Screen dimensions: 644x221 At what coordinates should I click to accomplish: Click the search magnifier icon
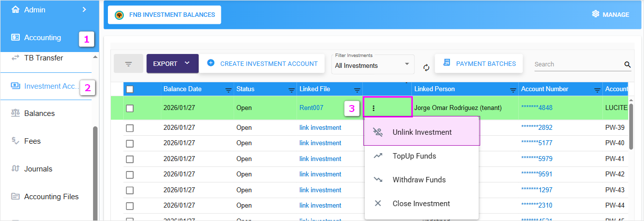pyautogui.click(x=627, y=64)
